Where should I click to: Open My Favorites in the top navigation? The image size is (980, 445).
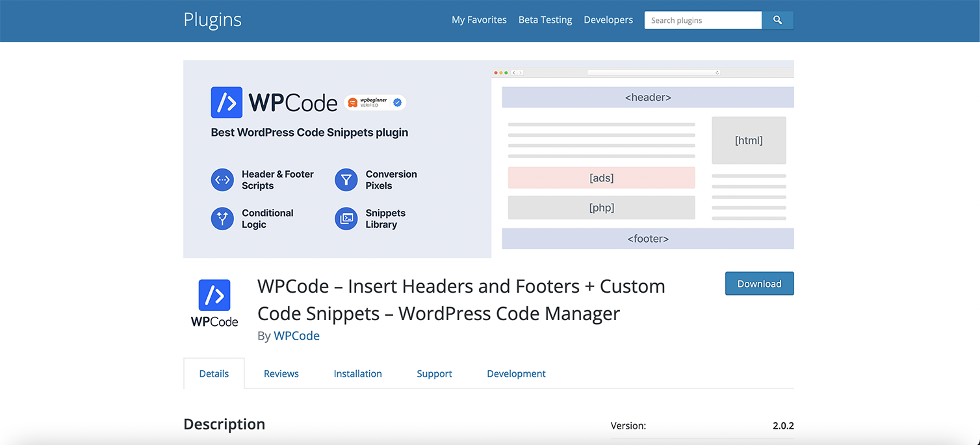coord(479,20)
